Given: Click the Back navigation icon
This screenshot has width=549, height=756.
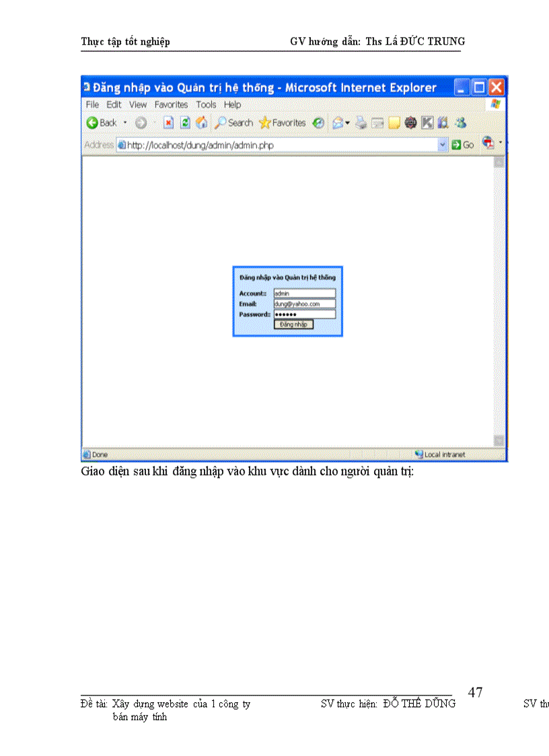Looking at the screenshot, I should (92, 123).
